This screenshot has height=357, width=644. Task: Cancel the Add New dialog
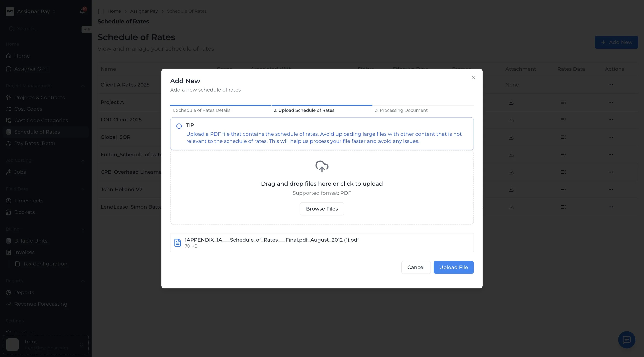[x=416, y=267]
